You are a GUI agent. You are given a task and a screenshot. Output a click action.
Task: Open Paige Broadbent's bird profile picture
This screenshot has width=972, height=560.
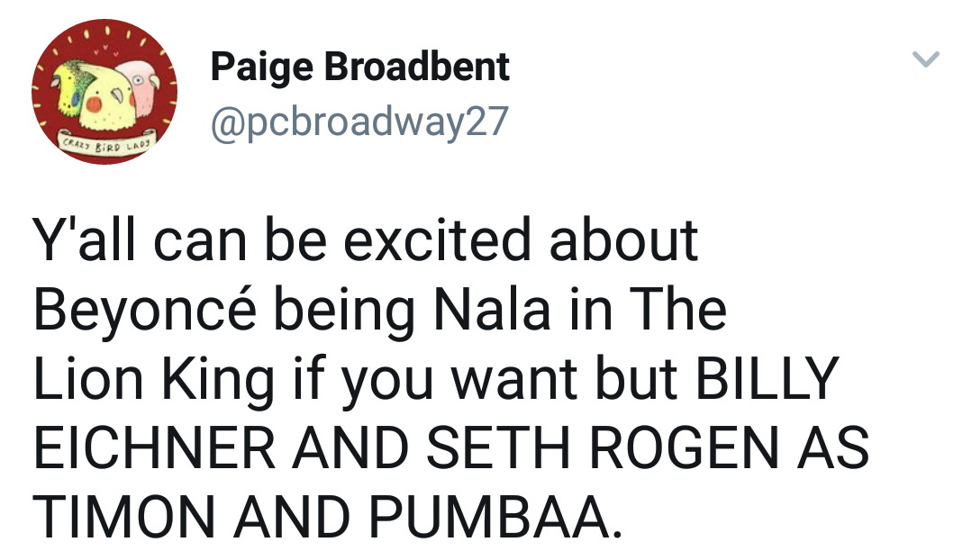[x=104, y=92]
